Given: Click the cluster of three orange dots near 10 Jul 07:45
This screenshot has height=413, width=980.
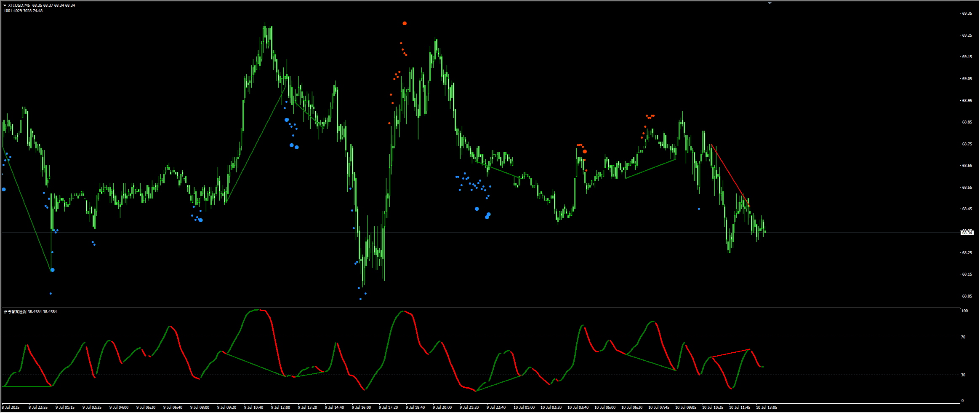Looking at the screenshot, I should 650,116.
